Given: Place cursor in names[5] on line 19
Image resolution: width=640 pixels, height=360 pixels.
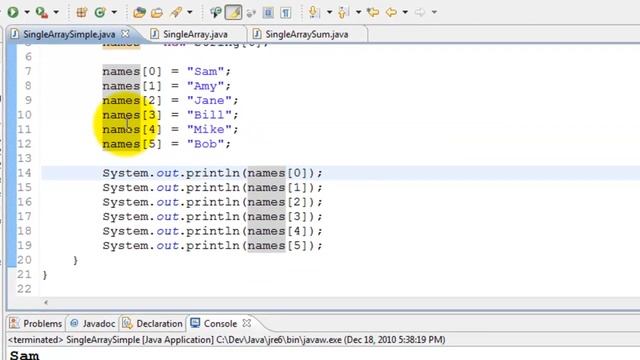Looking at the screenshot, I should click(277, 246).
